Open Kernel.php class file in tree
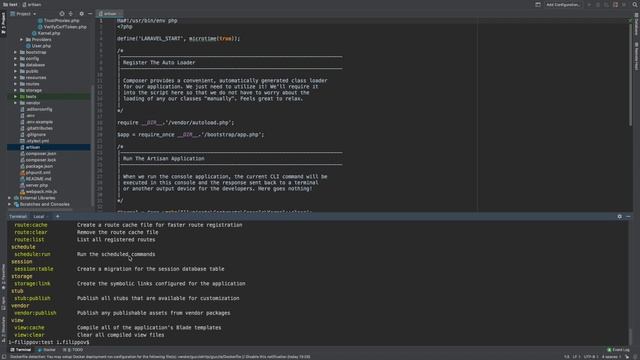 (46, 33)
